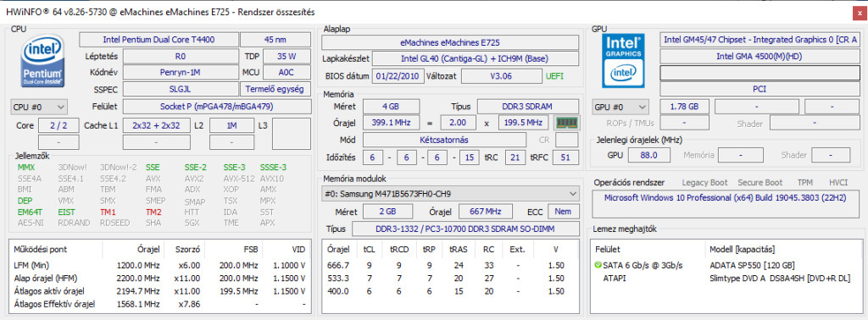This screenshot has height=320, width=868.
Task: Click the Intel GM45/47 Chipset GPU field
Action: click(x=760, y=40)
